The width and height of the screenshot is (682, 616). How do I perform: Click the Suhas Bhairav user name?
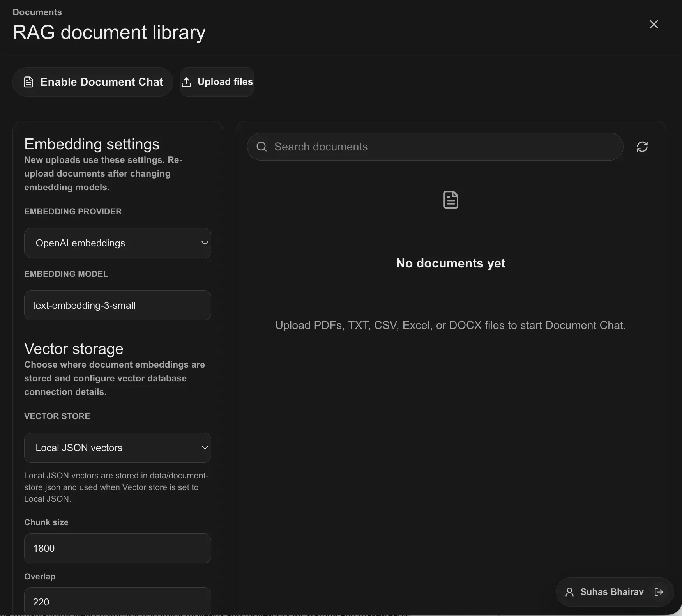click(x=612, y=592)
